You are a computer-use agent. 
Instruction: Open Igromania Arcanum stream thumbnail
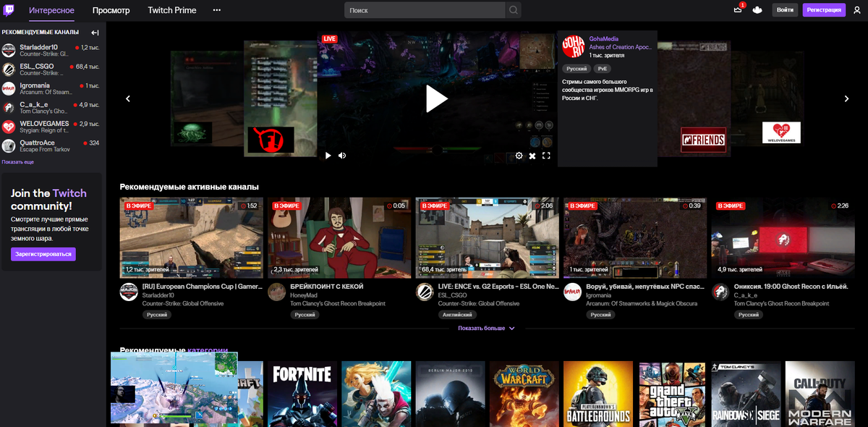[x=634, y=238]
